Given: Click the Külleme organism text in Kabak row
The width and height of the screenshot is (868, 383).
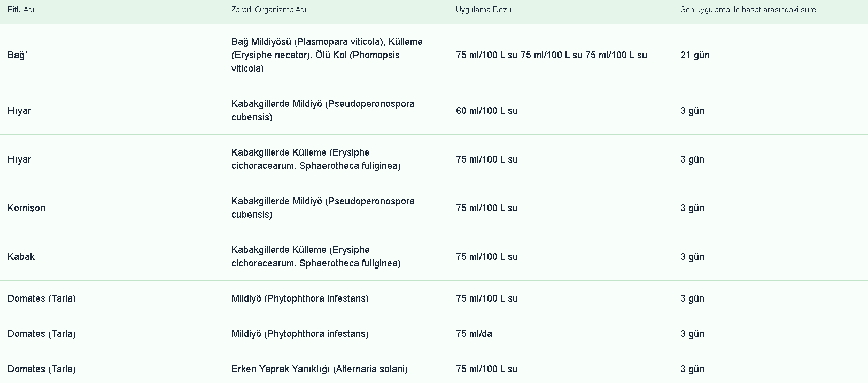Looking at the screenshot, I should 315,257.
